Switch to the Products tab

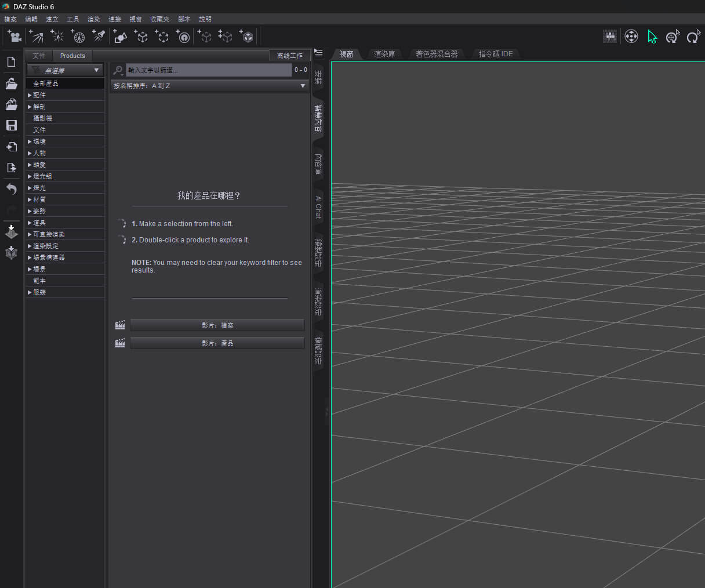pos(72,56)
